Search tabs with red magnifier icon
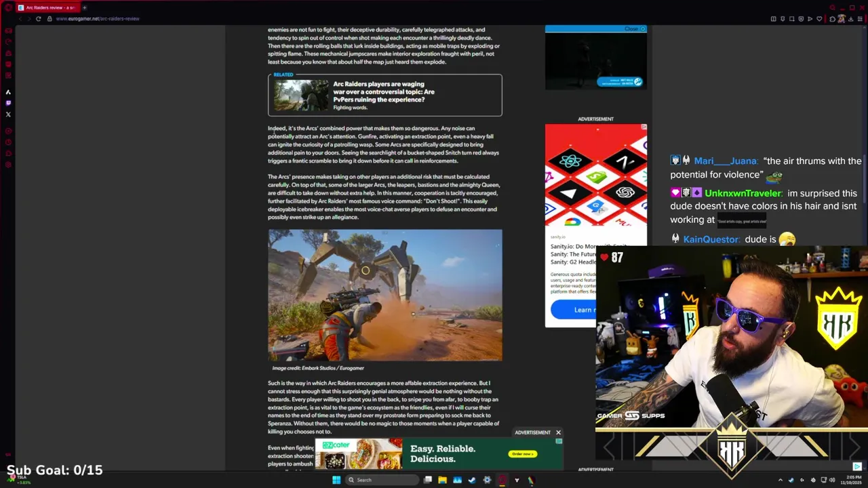 833,7
